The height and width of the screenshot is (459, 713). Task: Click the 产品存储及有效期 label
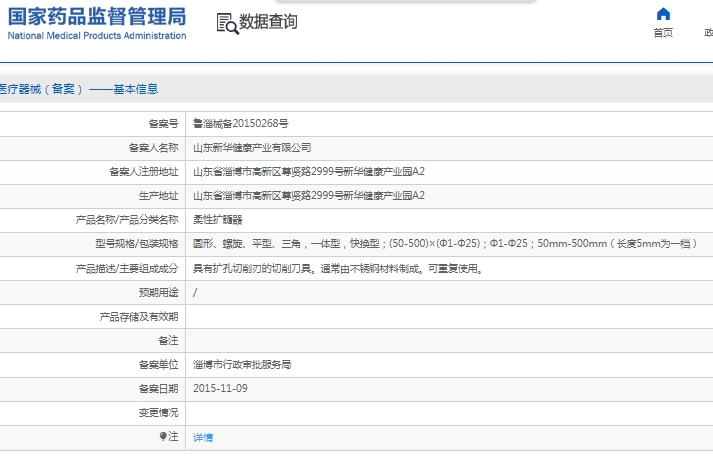coord(139,317)
